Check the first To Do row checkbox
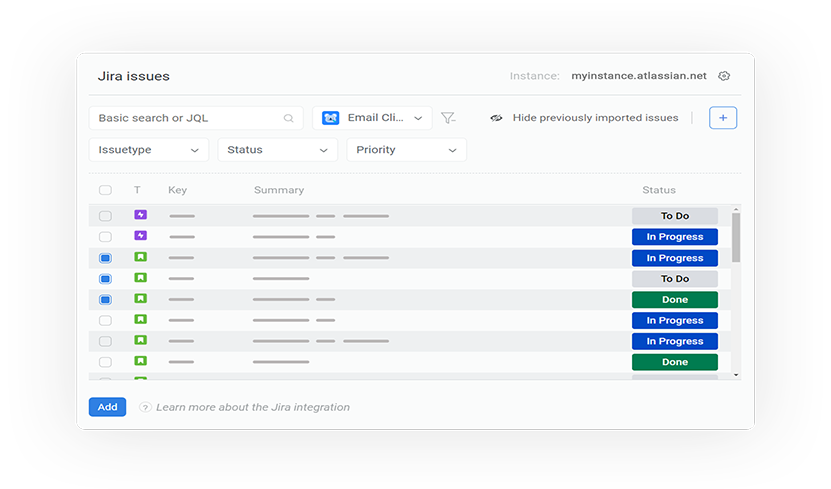 pos(105,216)
